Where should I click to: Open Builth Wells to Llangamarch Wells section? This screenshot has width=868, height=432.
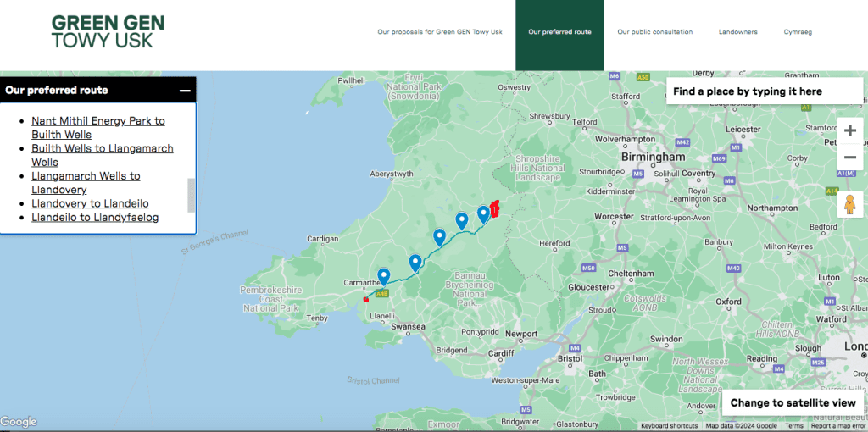tap(103, 155)
